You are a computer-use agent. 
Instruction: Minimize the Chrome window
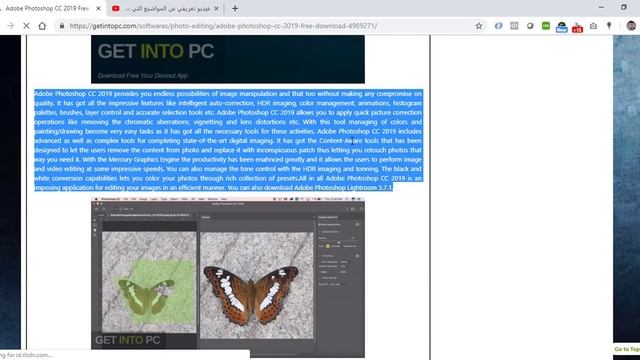coord(601,7)
